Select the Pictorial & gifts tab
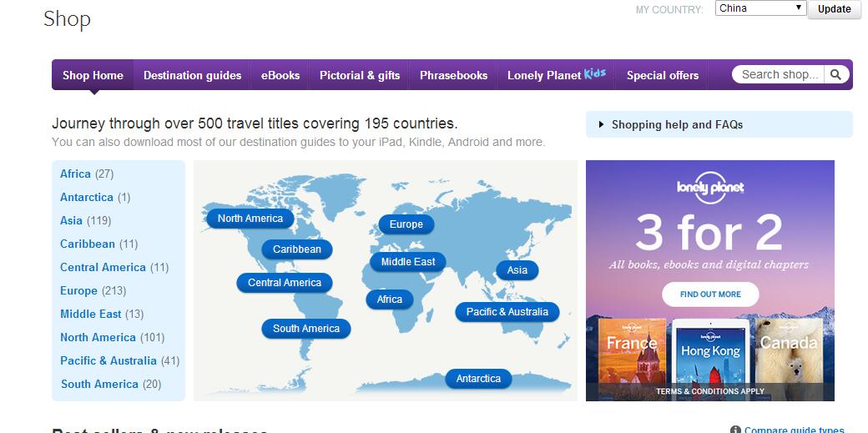The height and width of the screenshot is (433, 868). coord(359,75)
